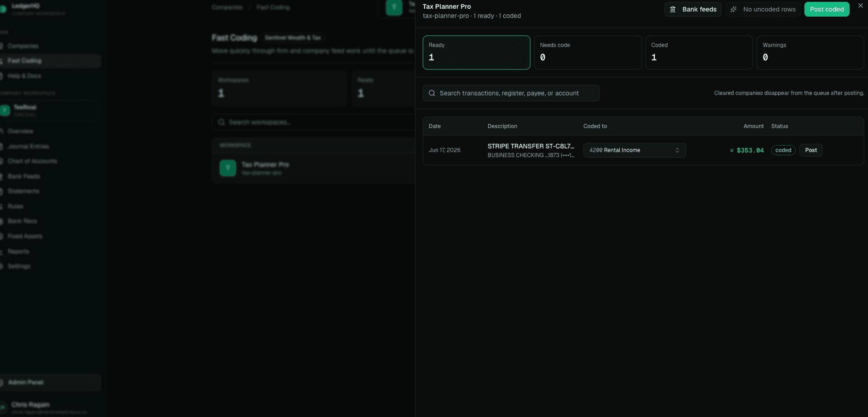Click the tax-planner-pro 1 ready subtitle
The height and width of the screenshot is (417, 868).
tap(472, 16)
